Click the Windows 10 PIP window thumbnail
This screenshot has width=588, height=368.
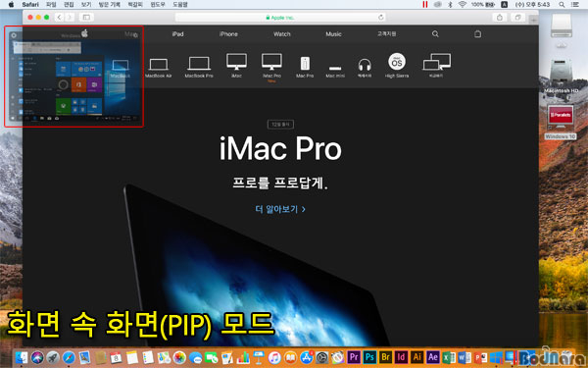pyautogui.click(x=74, y=77)
